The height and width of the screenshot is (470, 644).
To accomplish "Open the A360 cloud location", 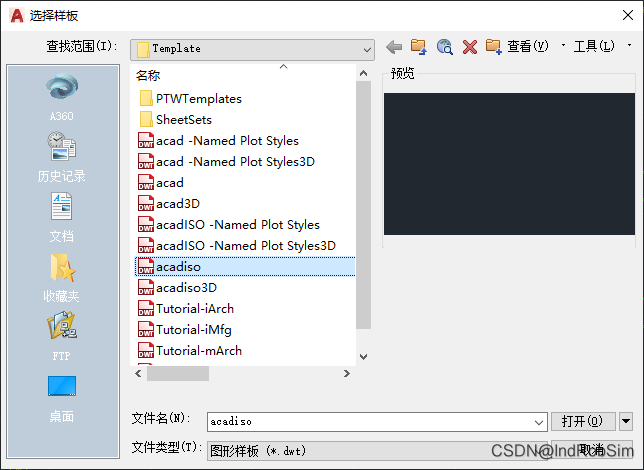I will tap(62, 97).
